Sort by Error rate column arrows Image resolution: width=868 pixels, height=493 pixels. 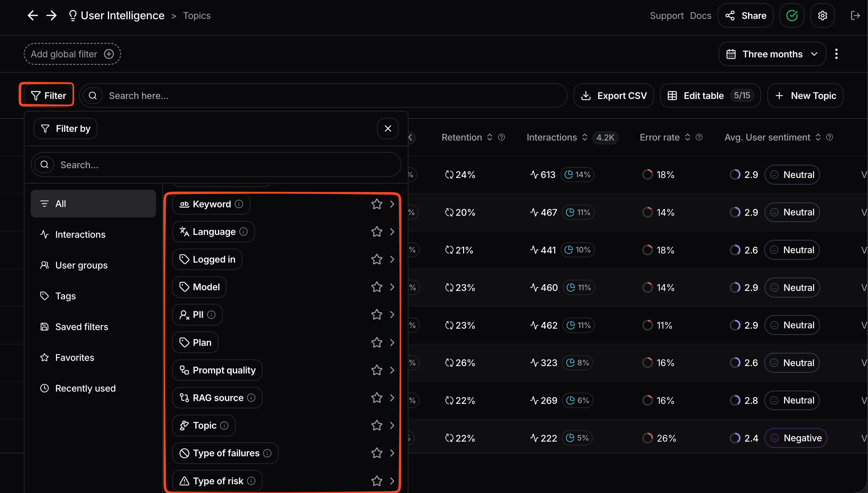tap(688, 137)
